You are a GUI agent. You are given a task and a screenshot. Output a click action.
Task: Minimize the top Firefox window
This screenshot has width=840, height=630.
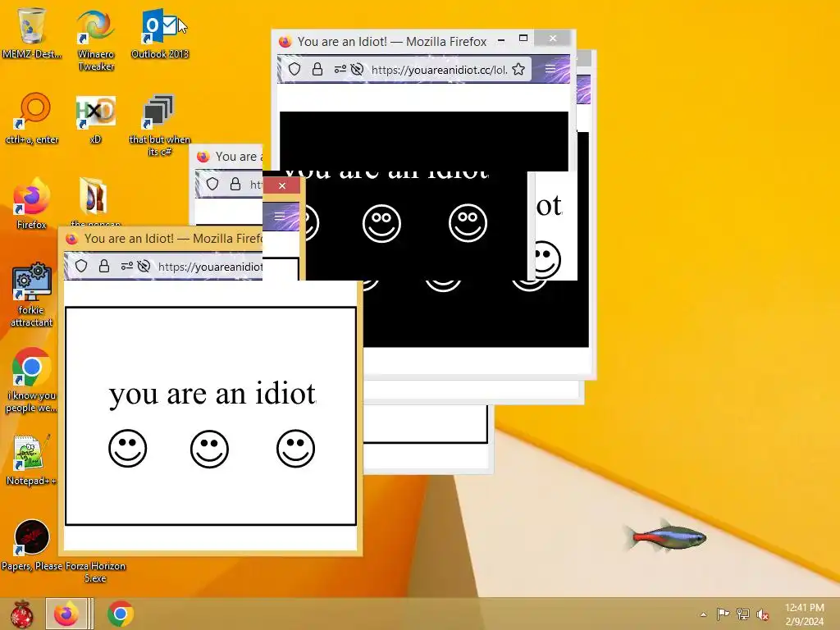point(501,39)
